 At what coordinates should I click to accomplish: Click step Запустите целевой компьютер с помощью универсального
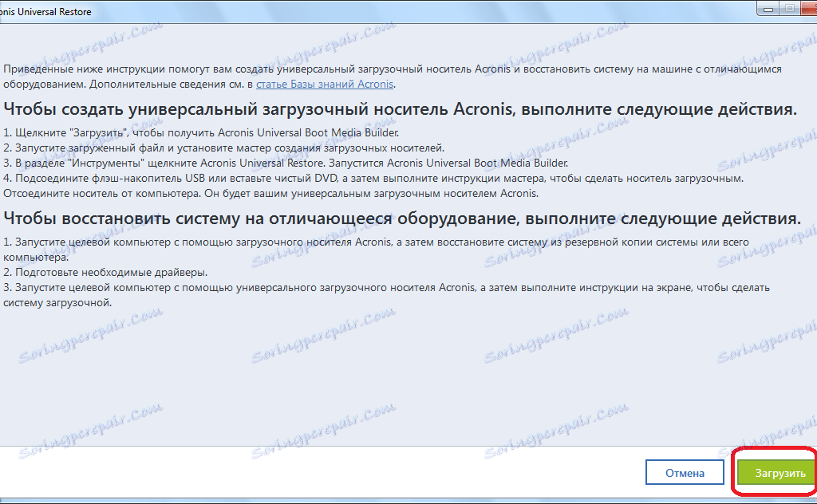click(386, 295)
